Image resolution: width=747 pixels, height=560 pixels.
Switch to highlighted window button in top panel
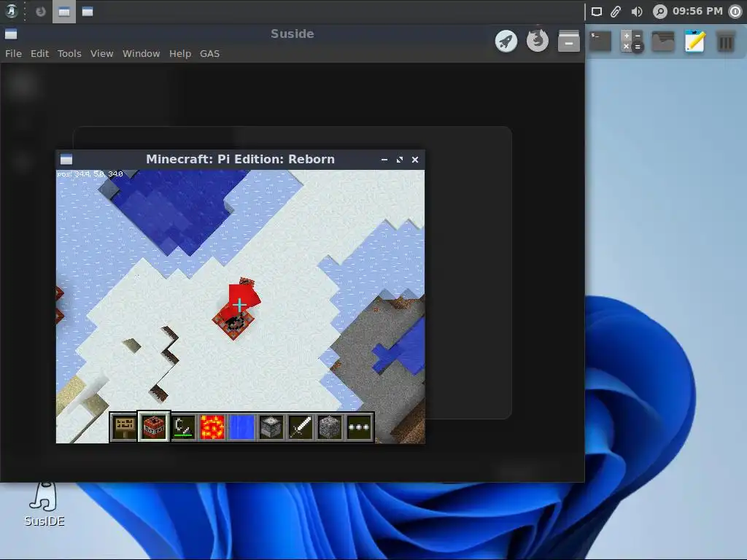[64, 12]
